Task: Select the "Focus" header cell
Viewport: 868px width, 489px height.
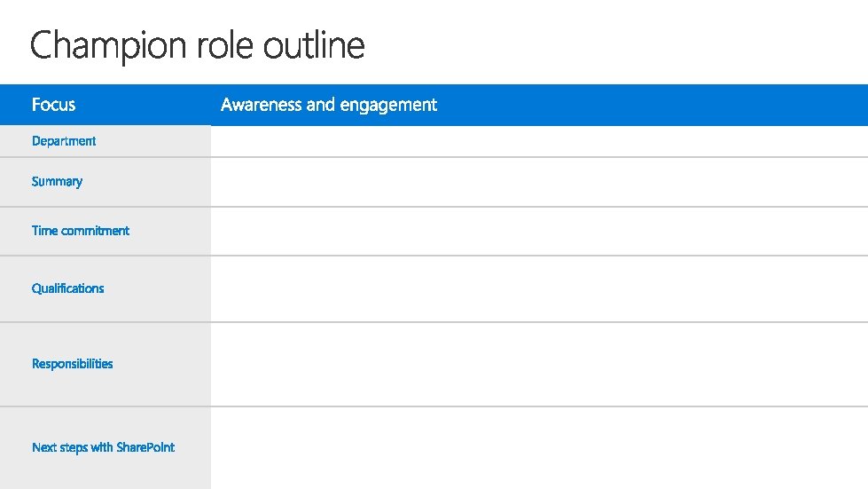Action: click(x=54, y=105)
